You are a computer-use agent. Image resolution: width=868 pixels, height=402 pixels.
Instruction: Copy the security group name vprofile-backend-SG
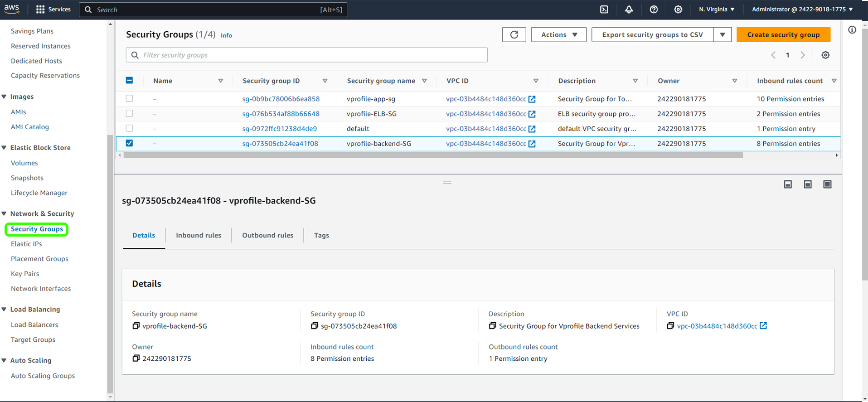click(x=136, y=325)
